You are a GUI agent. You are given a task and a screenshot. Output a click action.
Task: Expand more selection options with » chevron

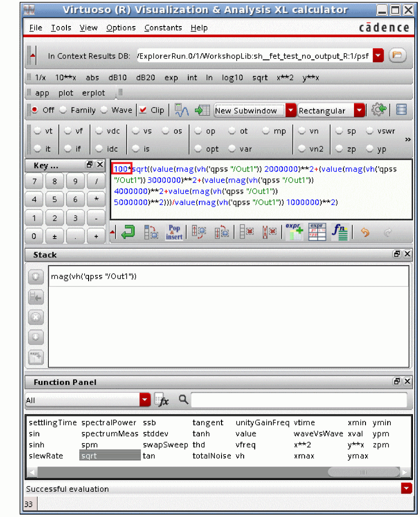tap(408, 140)
